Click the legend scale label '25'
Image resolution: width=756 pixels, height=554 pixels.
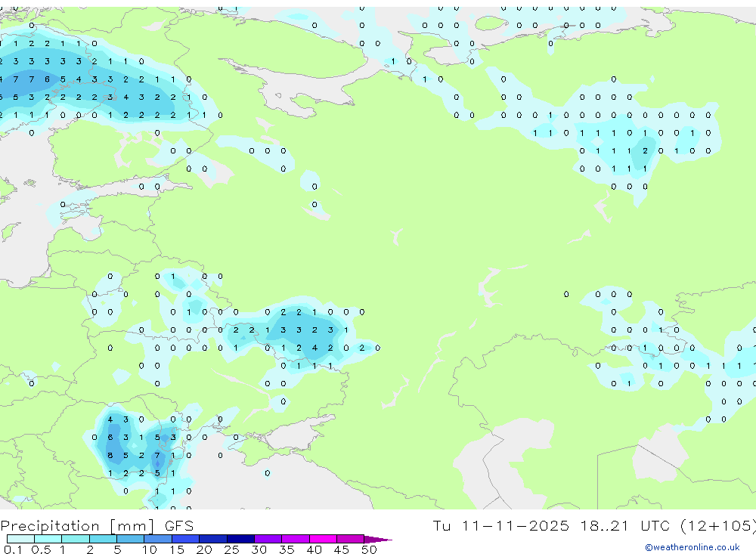(x=231, y=549)
